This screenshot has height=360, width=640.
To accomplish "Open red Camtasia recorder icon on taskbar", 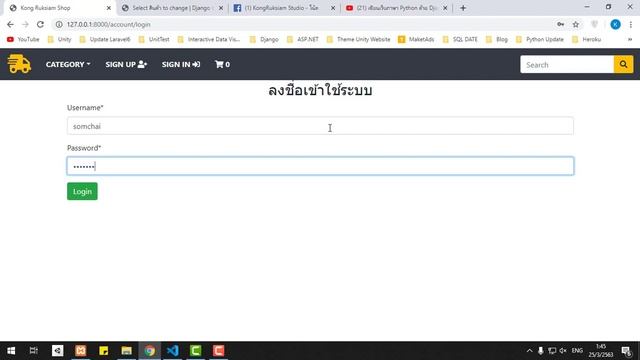I will tap(218, 351).
